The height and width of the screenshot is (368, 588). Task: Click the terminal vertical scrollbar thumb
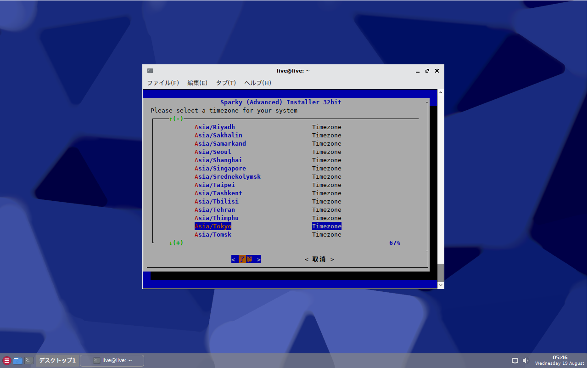click(441, 273)
